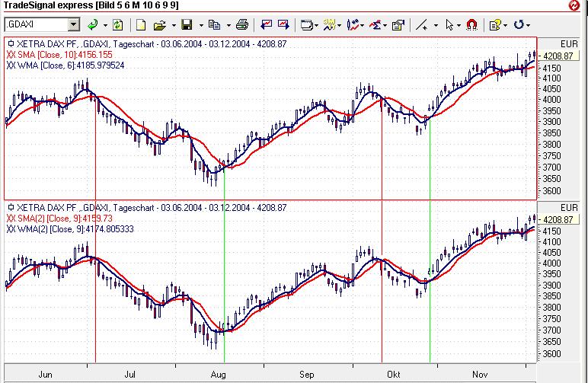
Task: Save chart with floppy disk icon
Action: click(187, 24)
